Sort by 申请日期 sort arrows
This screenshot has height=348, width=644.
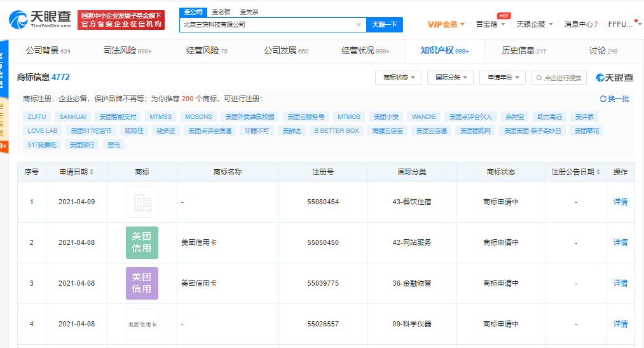[92, 172]
